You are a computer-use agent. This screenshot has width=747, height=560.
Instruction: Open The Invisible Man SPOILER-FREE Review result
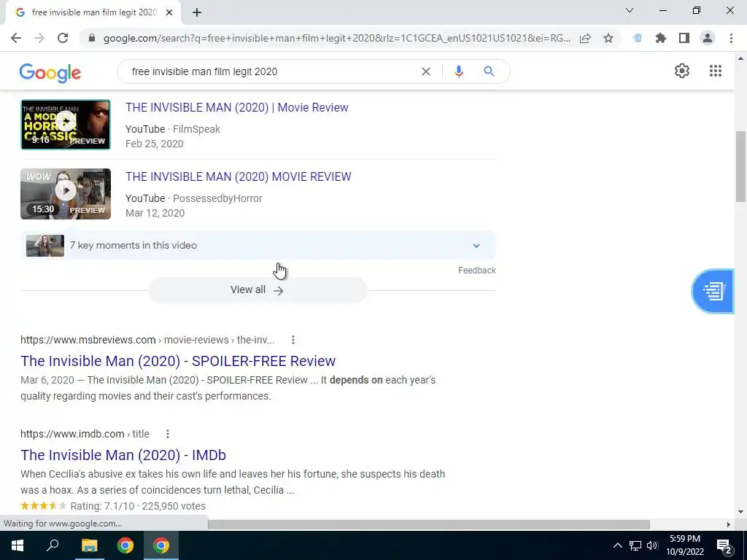pos(178,361)
